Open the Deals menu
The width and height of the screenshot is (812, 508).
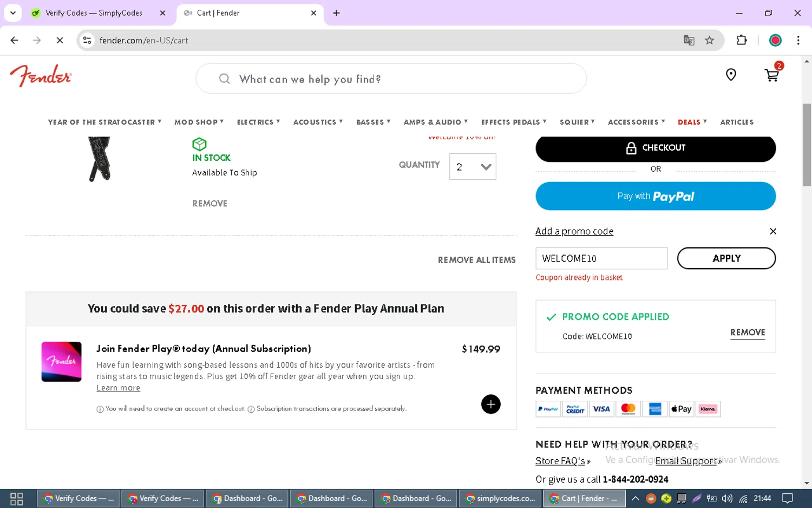pos(692,122)
